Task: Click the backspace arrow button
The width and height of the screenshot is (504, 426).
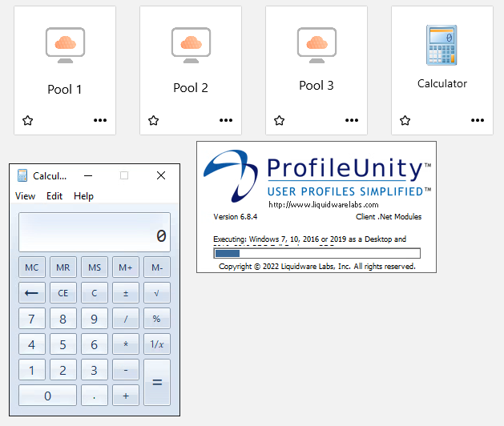Action: click(32, 293)
